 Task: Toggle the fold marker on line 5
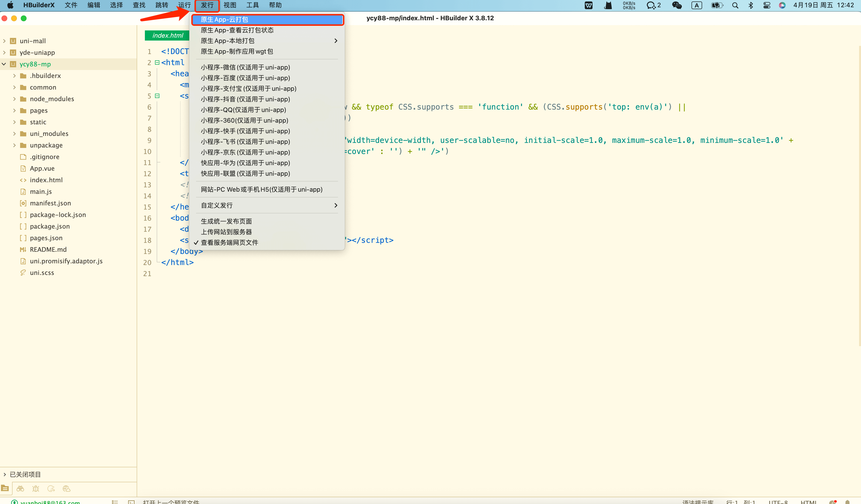(157, 96)
